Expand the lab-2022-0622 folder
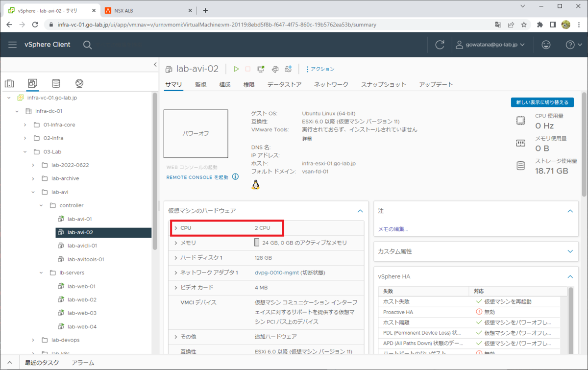 click(33, 165)
